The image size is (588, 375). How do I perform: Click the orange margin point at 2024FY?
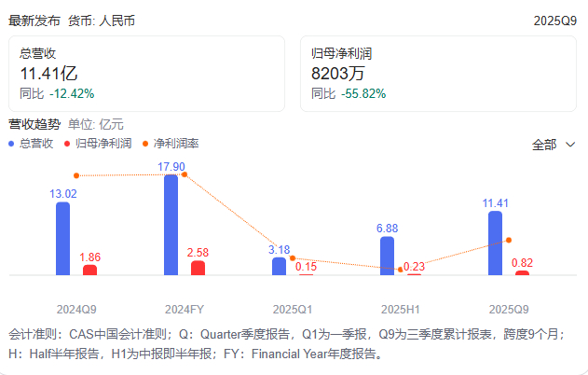tap(185, 174)
